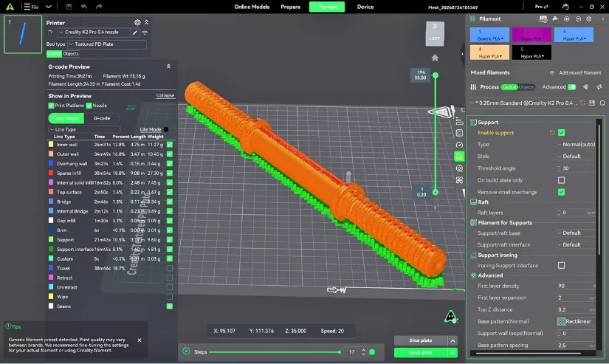Select the Others four-circle category icon
This screenshot has width=609, height=364.
[459, 180]
